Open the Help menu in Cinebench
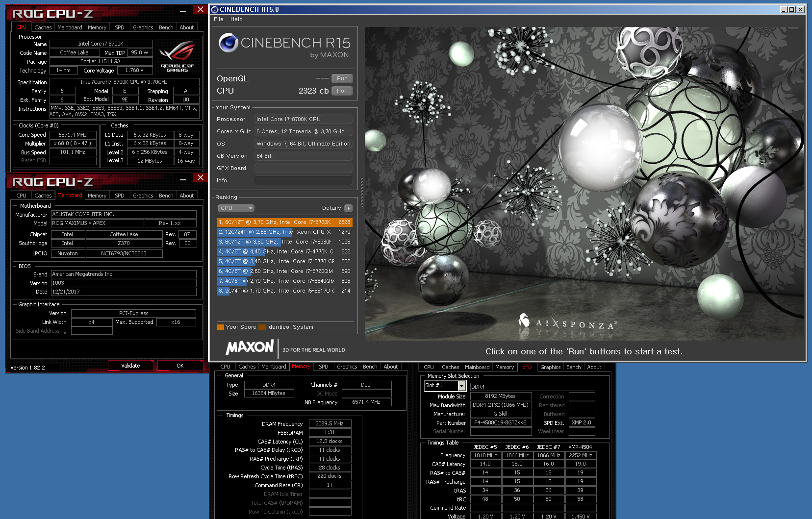This screenshot has width=812, height=519. [x=236, y=19]
